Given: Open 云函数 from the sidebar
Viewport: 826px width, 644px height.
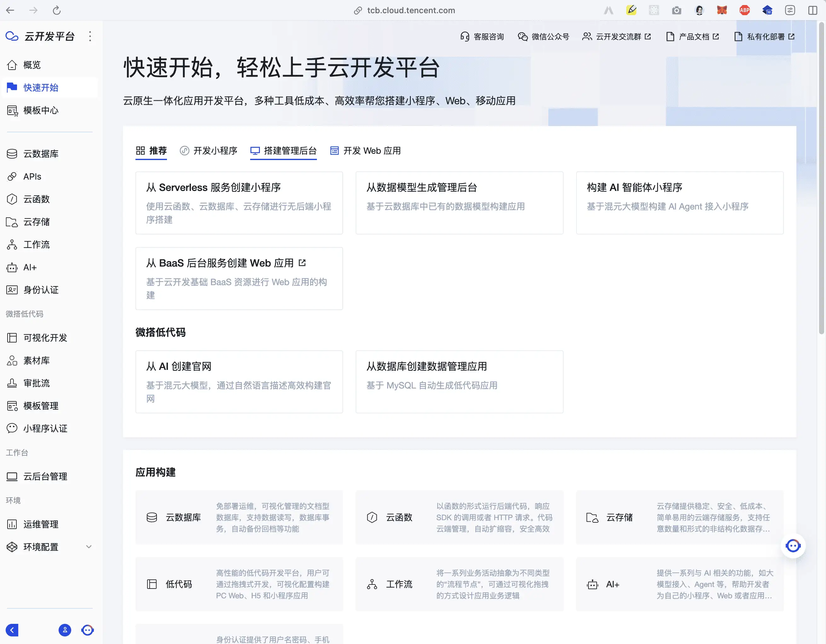Looking at the screenshot, I should pyautogui.click(x=36, y=199).
